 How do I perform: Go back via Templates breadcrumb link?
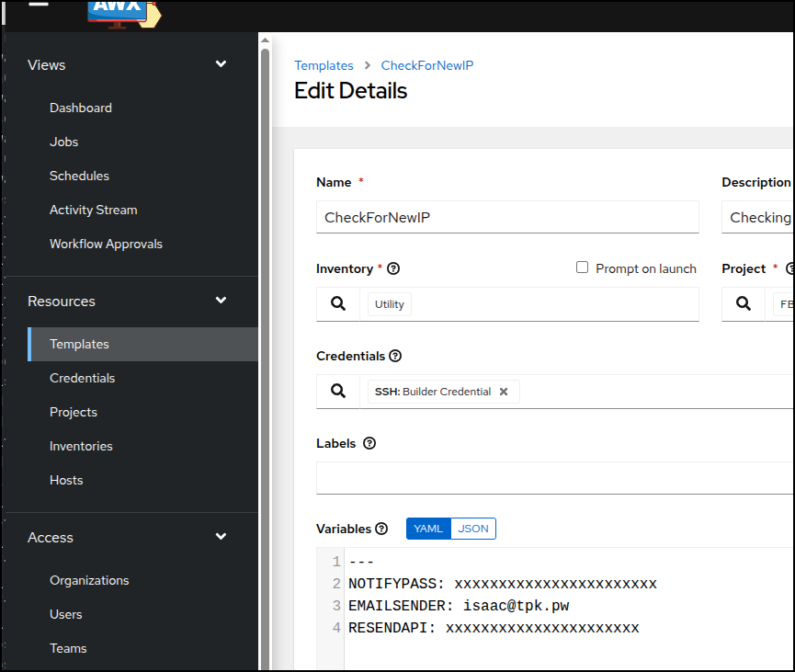(x=324, y=65)
